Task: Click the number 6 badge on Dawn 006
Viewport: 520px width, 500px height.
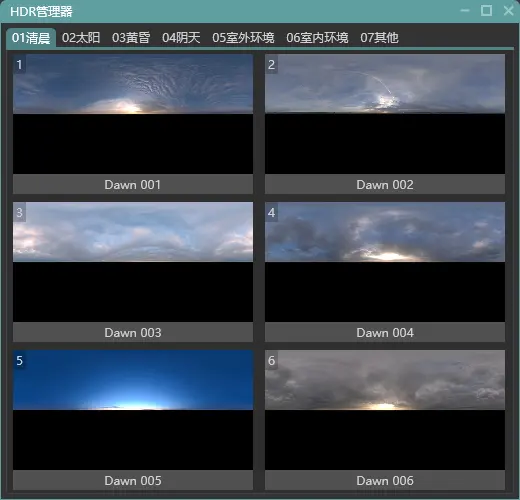Action: [271, 360]
